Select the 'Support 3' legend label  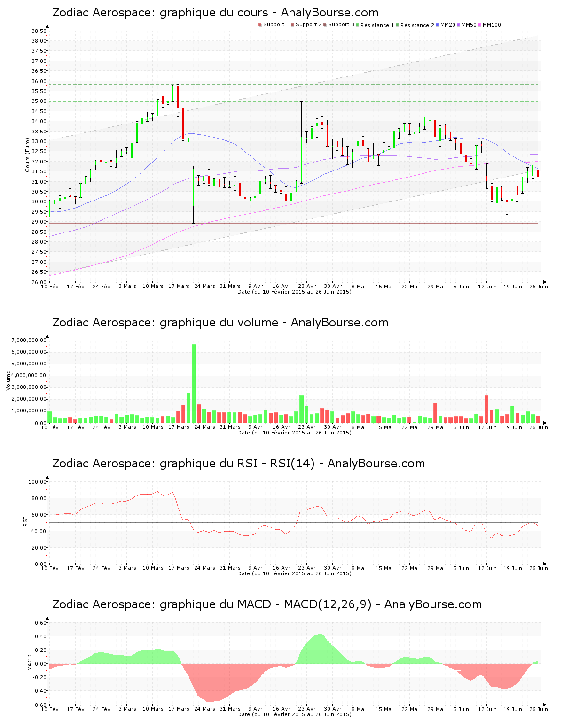(x=341, y=25)
